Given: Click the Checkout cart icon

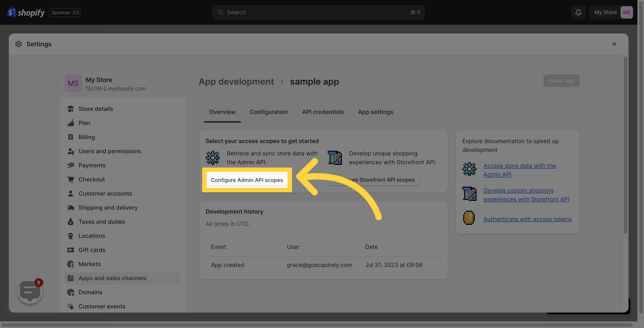Looking at the screenshot, I should tap(70, 179).
